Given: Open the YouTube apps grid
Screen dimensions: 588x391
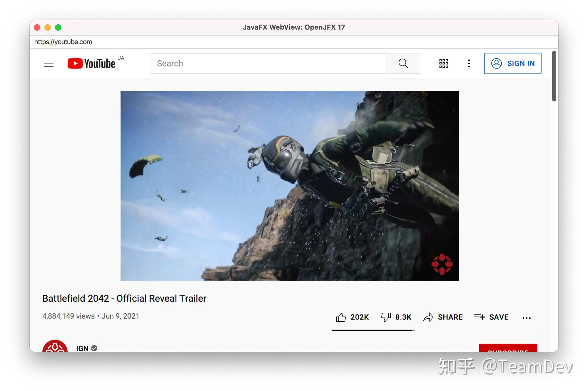Looking at the screenshot, I should (x=443, y=63).
